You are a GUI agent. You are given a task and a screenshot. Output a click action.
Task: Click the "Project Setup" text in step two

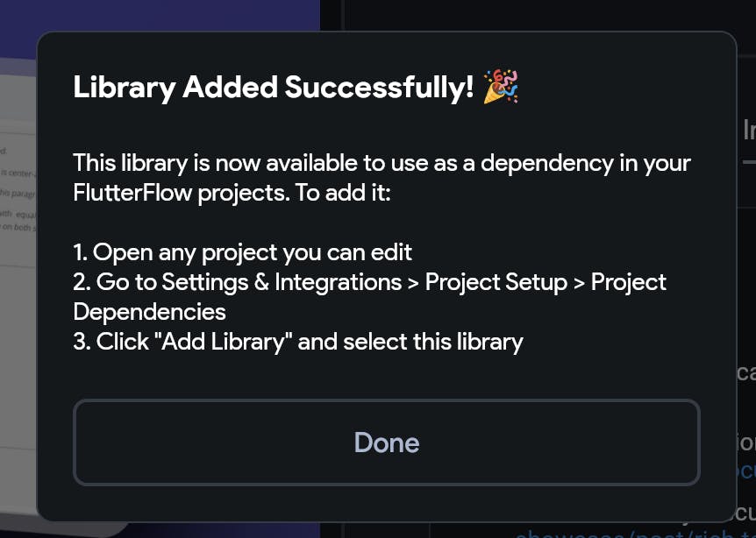pos(496,282)
